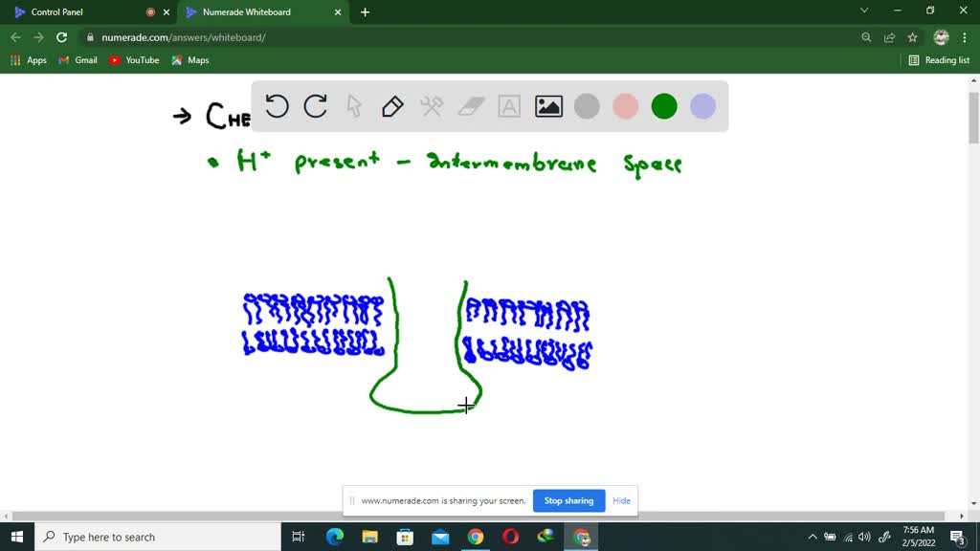The image size is (980, 551).
Task: Pick the gray pen color
Action: point(587,106)
